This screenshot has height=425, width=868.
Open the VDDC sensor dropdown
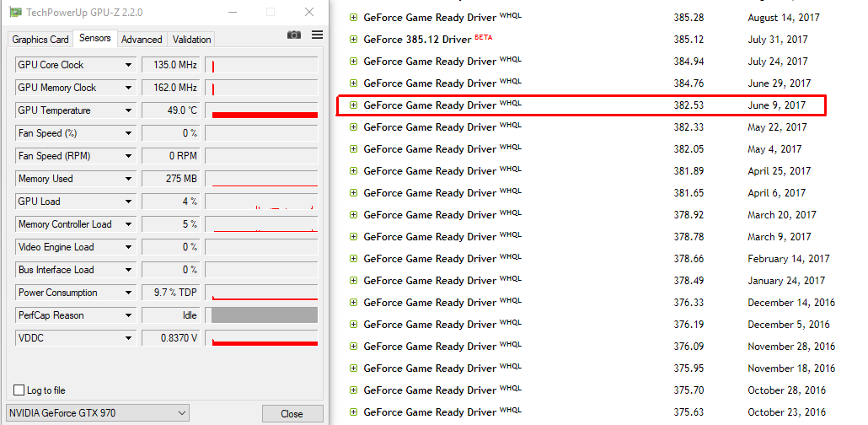tap(128, 338)
